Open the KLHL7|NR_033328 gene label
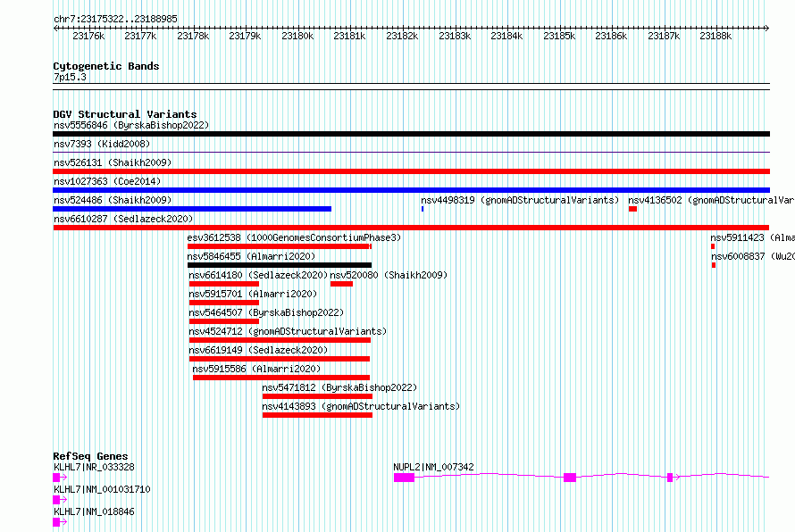795x532 pixels. (x=95, y=467)
